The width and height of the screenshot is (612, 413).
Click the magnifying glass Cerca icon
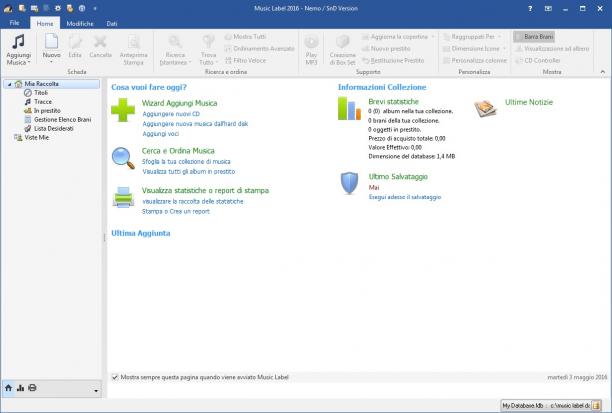click(123, 158)
